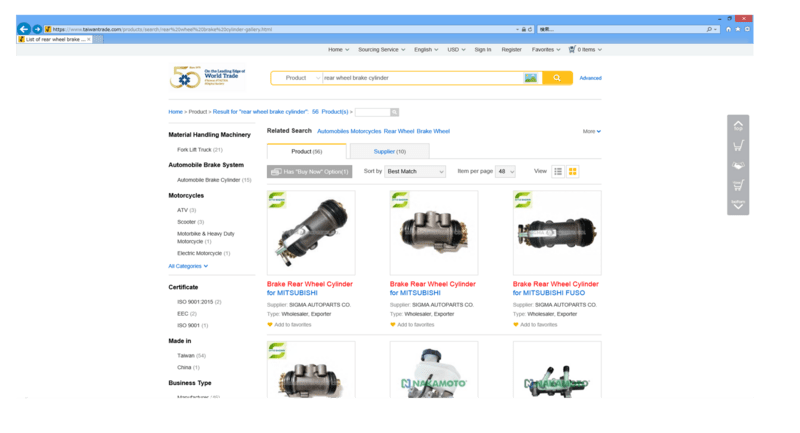Open the browser home page icon
This screenshot has width=800, height=433.
tap(729, 29)
